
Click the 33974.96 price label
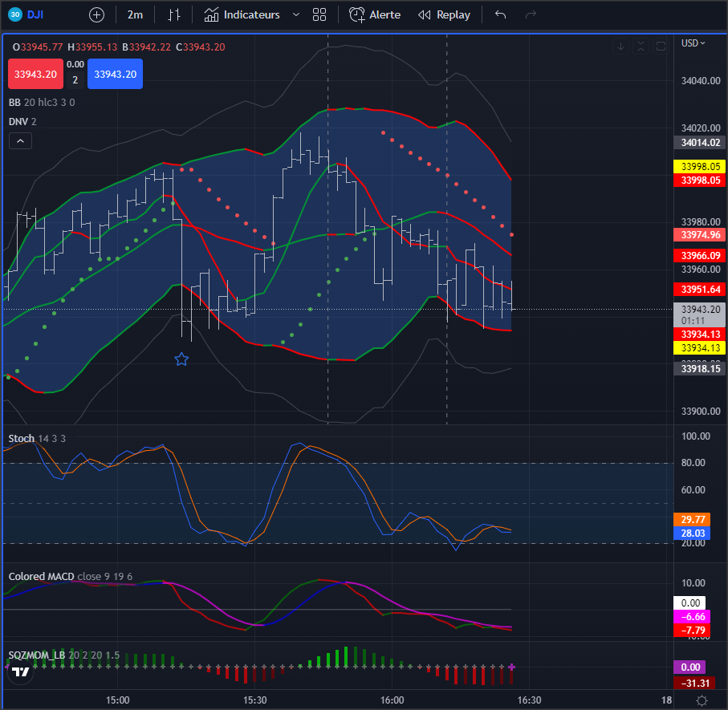click(x=700, y=235)
